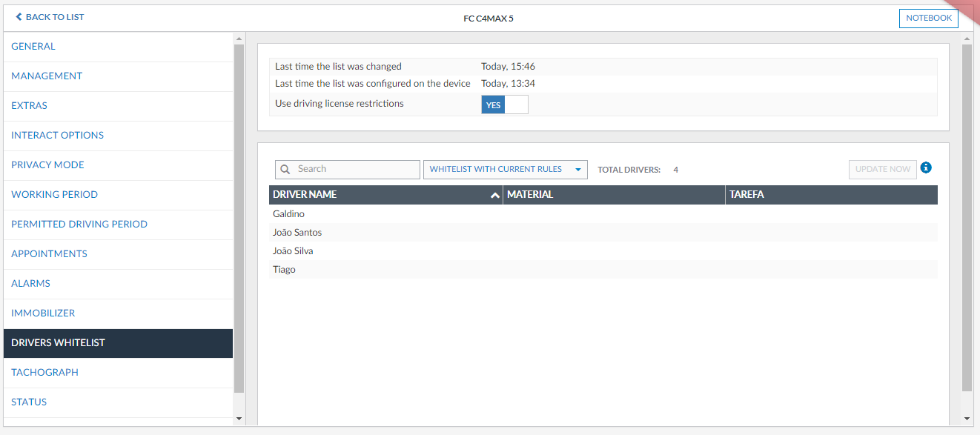Screen dimensions: 980x435
Task: Open the Tachograph section
Action: click(x=44, y=372)
